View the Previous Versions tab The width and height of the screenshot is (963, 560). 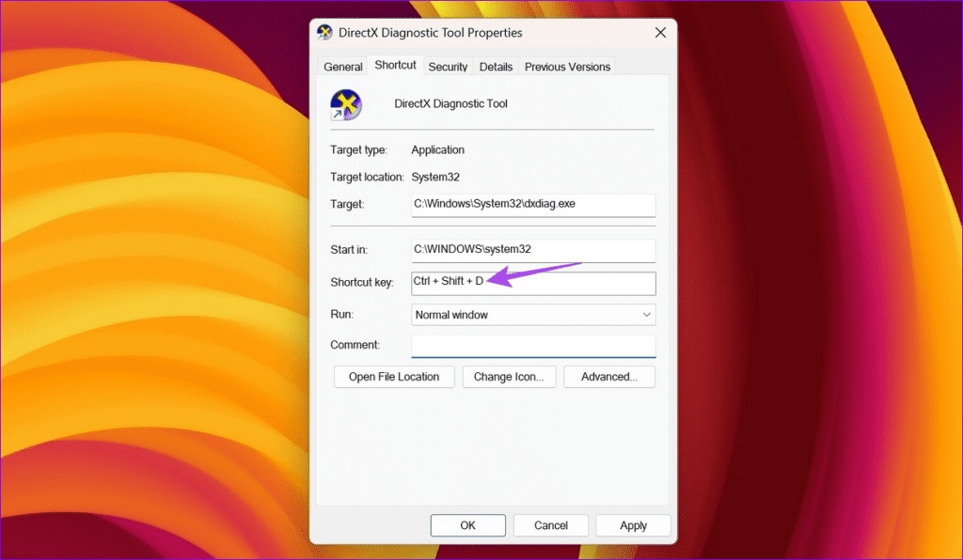(567, 66)
